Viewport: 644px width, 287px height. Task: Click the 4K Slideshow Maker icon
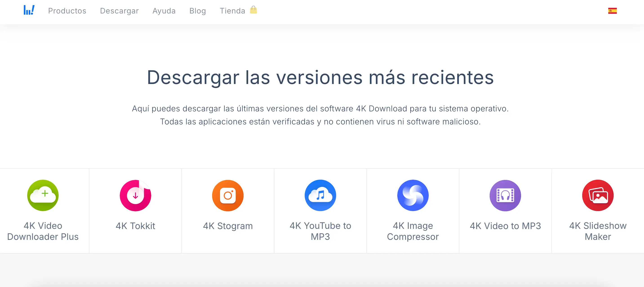click(598, 195)
